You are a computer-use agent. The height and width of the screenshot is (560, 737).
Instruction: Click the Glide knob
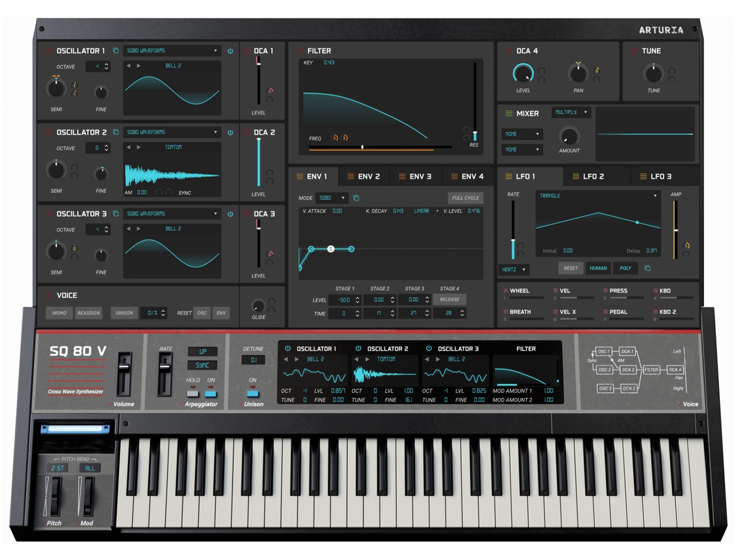(x=258, y=306)
